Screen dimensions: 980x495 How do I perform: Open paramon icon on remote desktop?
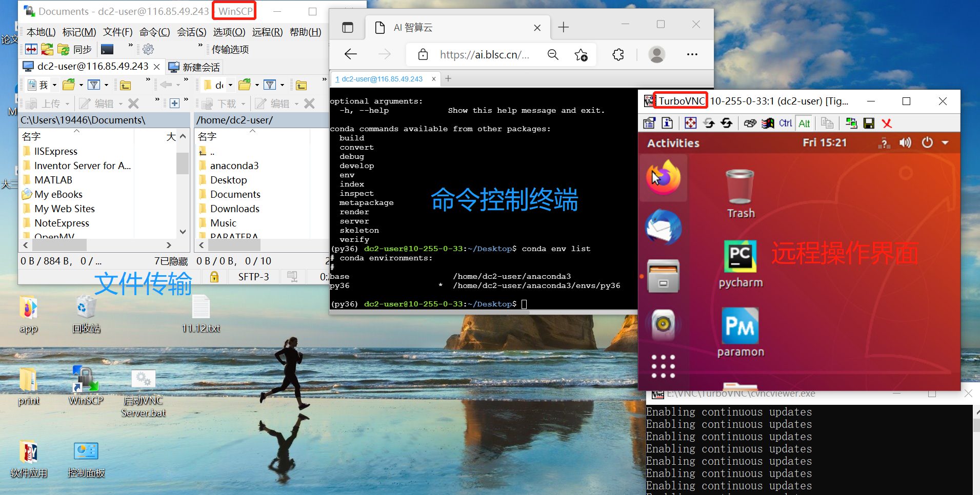coord(741,333)
